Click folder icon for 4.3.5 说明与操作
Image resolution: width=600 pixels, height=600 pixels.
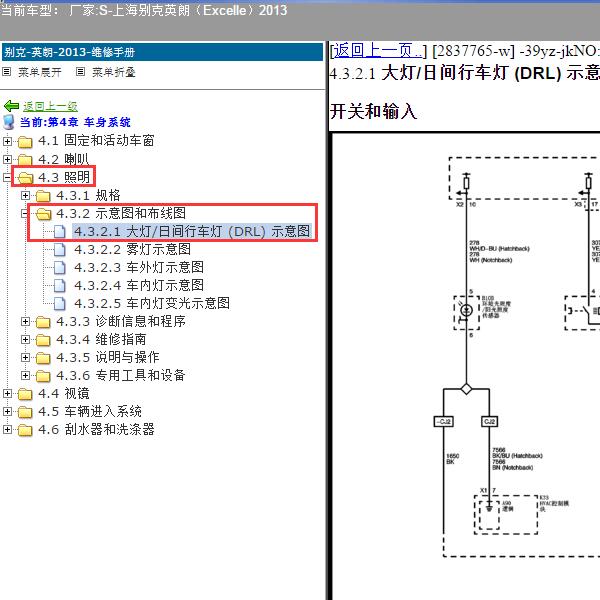coord(43,358)
